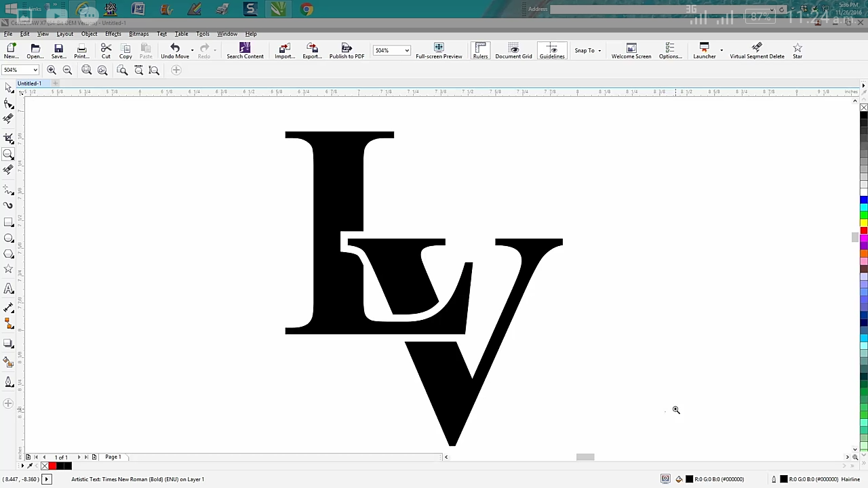Viewport: 868px width, 488px height.
Task: Select the Ellipse tool
Action: (x=8, y=238)
